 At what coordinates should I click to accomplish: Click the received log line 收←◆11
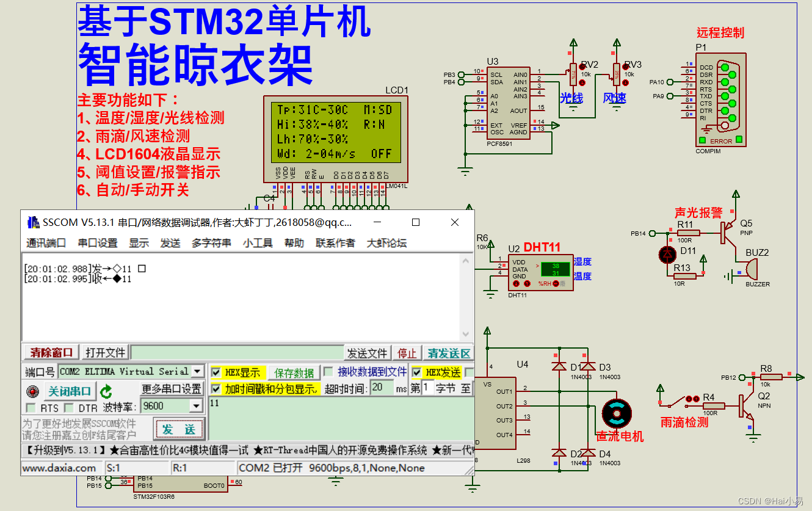coord(78,279)
